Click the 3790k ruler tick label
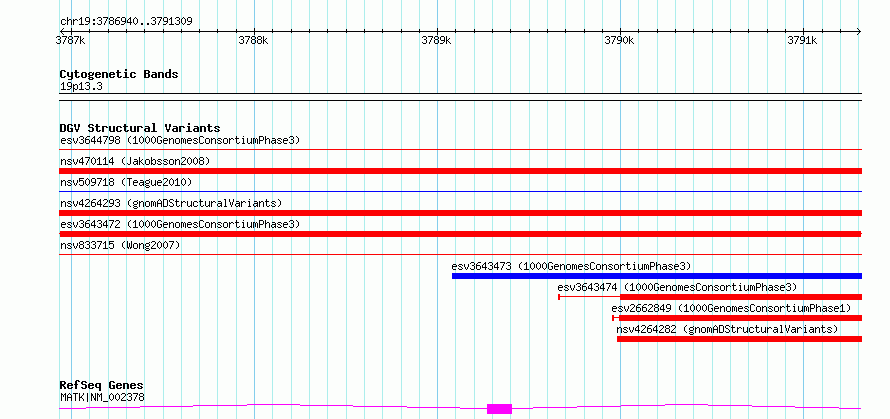The width and height of the screenshot is (890, 419). click(x=619, y=41)
